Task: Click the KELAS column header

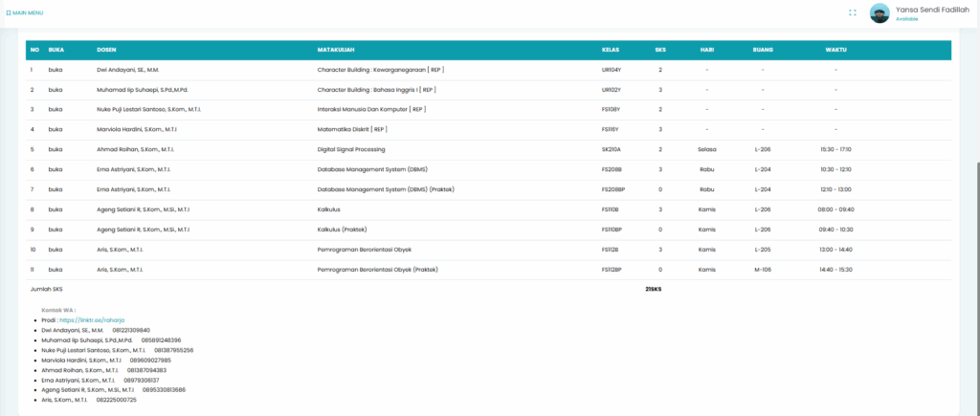Action: (x=611, y=50)
